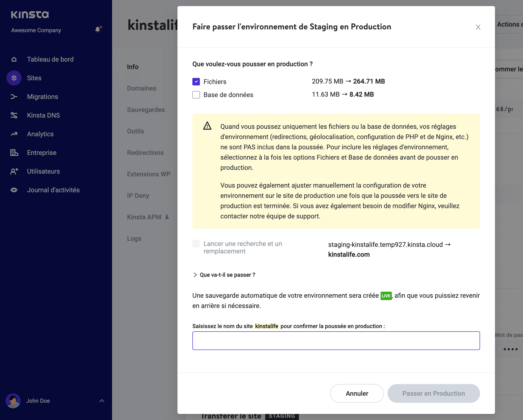Click the 'kinstalife.com' target domain
523x420 pixels.
click(x=349, y=254)
